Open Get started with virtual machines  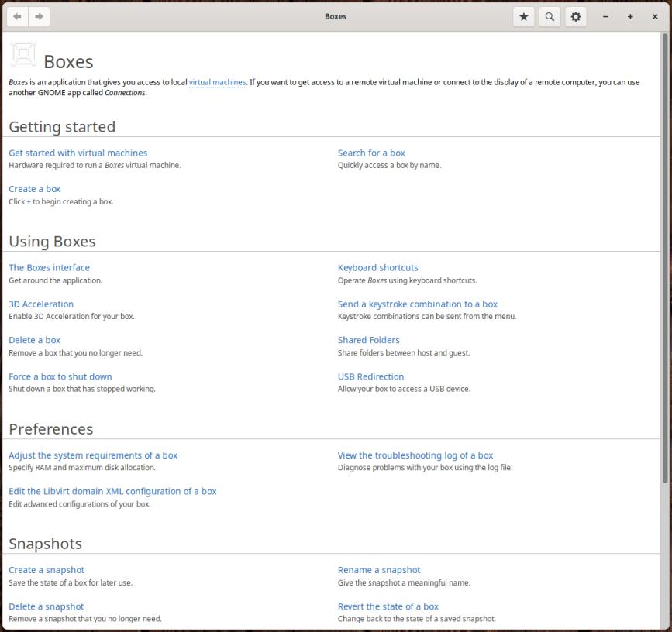pyautogui.click(x=78, y=153)
